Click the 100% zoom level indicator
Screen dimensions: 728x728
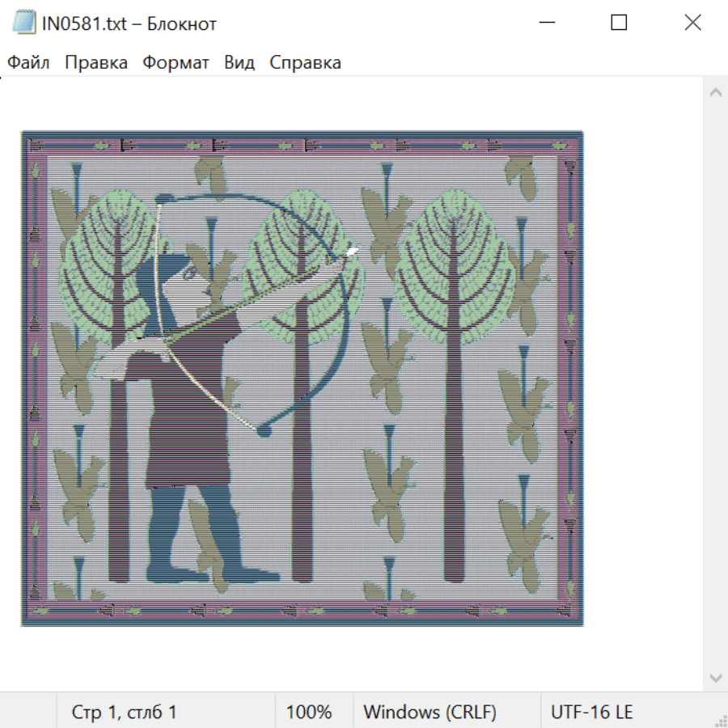(308, 712)
